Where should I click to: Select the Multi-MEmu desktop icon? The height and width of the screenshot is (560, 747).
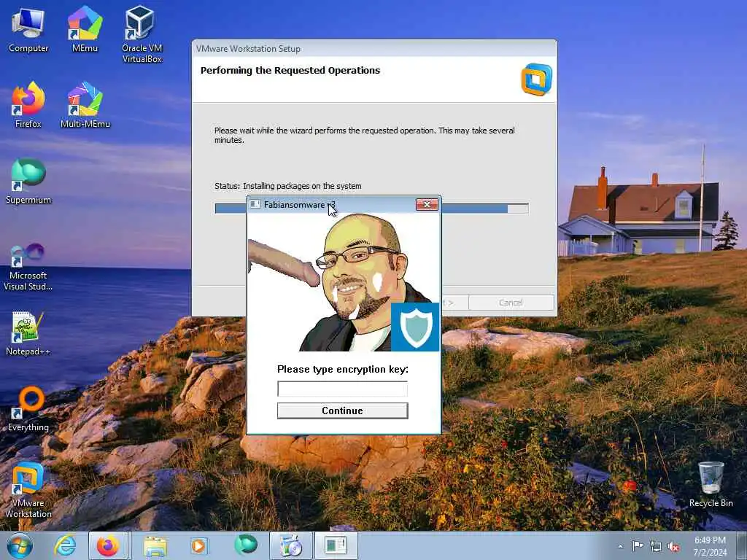[85, 105]
